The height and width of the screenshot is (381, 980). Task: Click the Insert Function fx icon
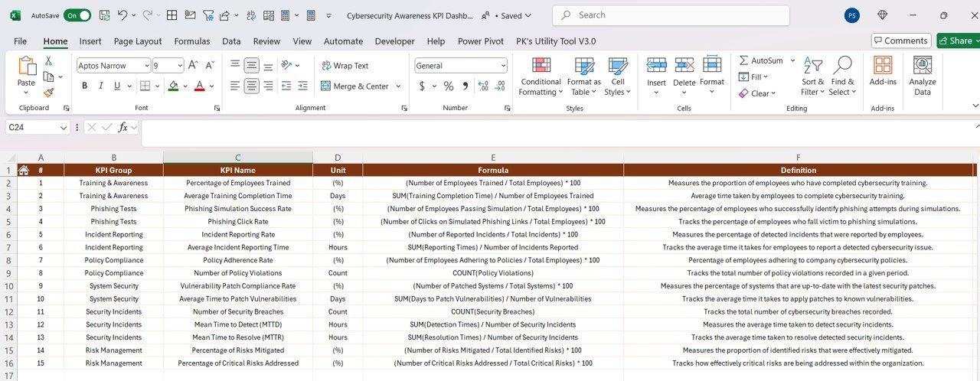(123, 128)
